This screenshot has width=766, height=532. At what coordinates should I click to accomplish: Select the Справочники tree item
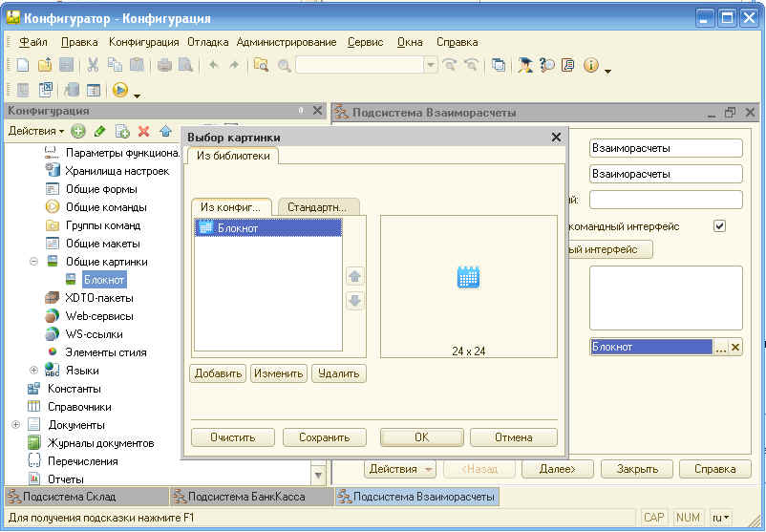(79, 407)
